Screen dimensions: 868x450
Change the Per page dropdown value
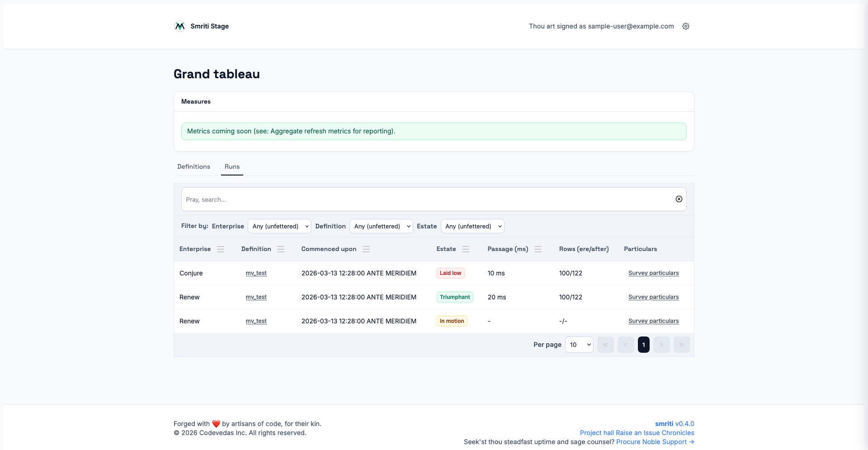tap(579, 345)
